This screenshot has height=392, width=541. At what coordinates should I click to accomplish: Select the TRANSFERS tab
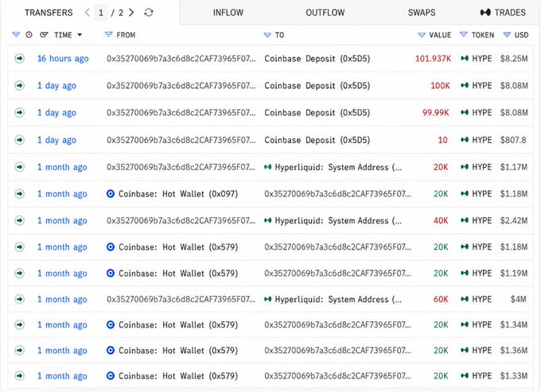pos(49,13)
